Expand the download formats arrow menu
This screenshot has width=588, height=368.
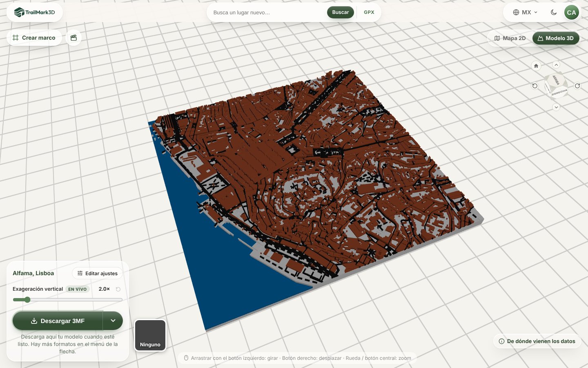(x=113, y=321)
